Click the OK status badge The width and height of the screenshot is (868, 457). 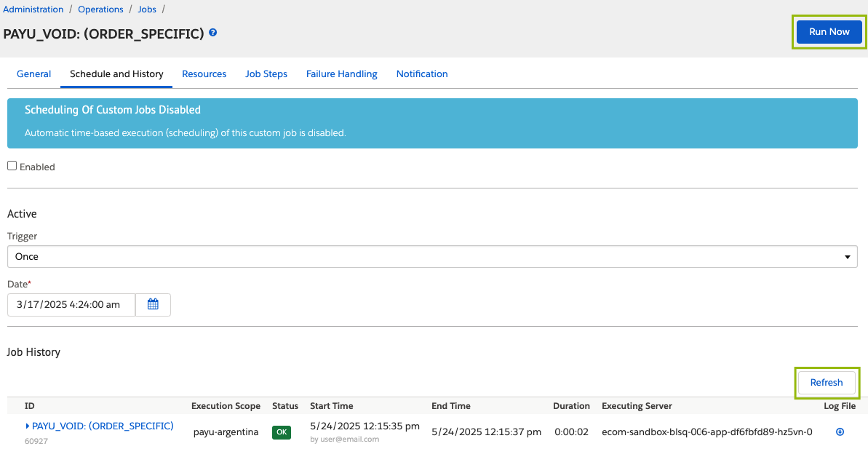[282, 432]
